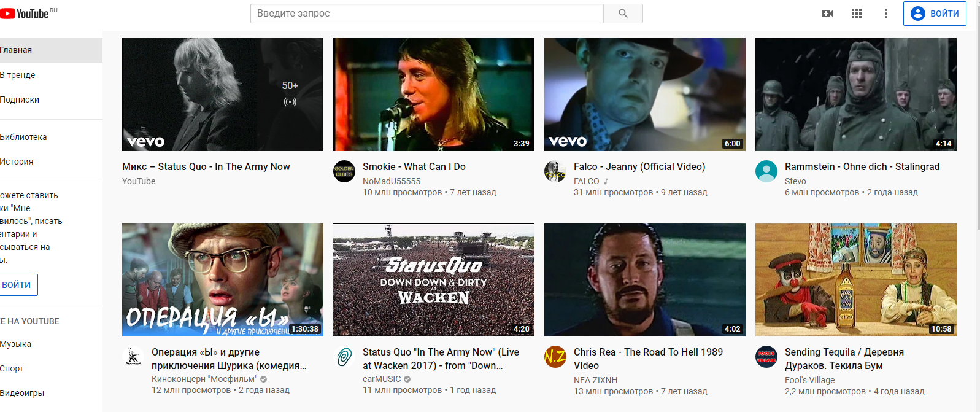Click the FALCO channel avatar
Image resolution: width=980 pixels, height=412 pixels.
click(555, 171)
